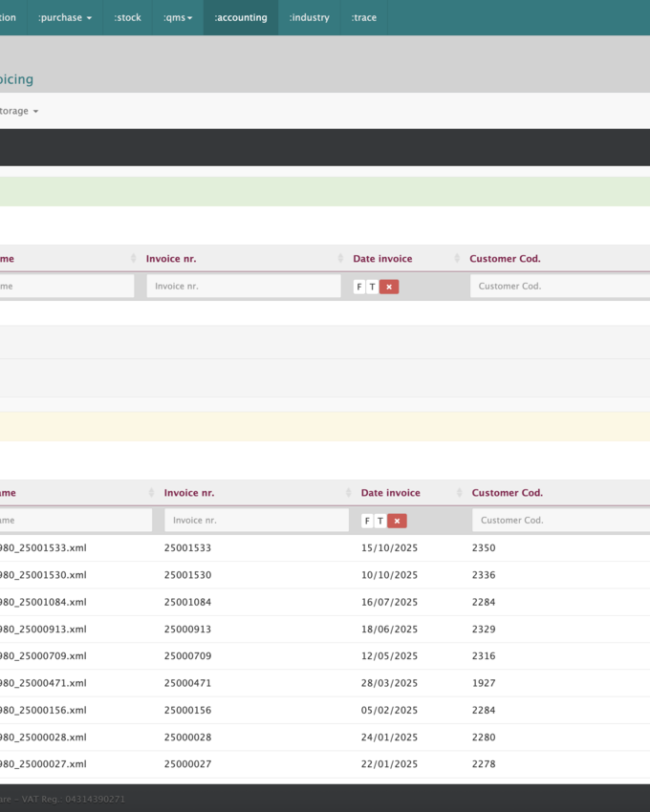Image resolution: width=650 pixels, height=812 pixels.
Task: Sort first table by Invoice nr. column icon
Action: [341, 259]
